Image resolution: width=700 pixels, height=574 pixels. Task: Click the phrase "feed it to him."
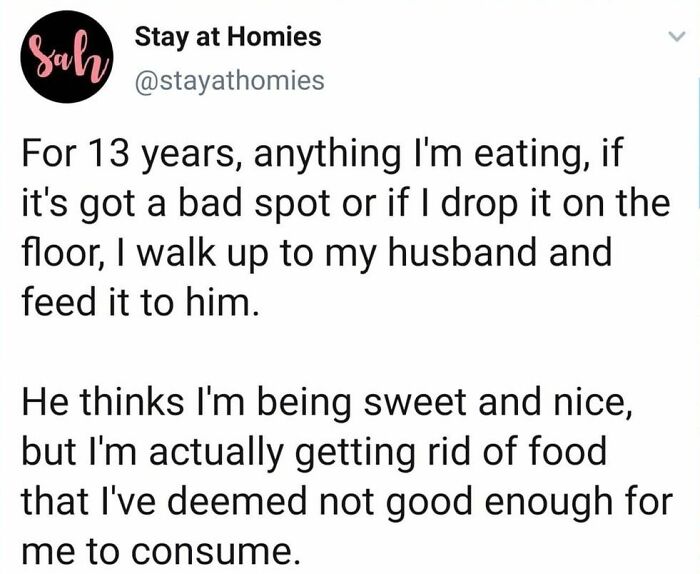click(x=140, y=301)
